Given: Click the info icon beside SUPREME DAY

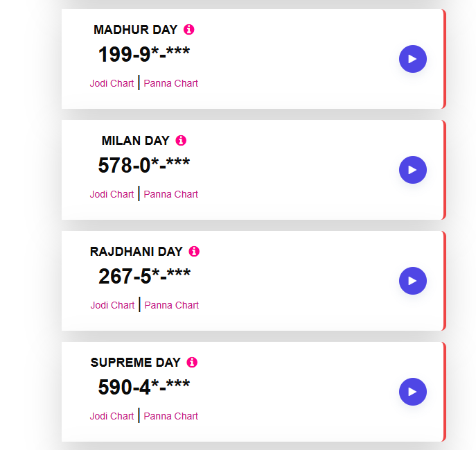Looking at the screenshot, I should 192,363.
